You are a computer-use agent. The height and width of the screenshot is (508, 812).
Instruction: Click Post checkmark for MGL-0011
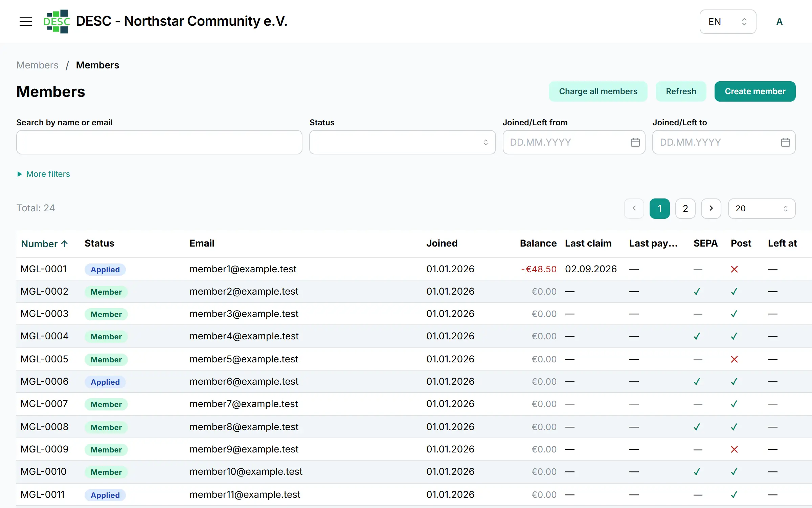point(734,495)
